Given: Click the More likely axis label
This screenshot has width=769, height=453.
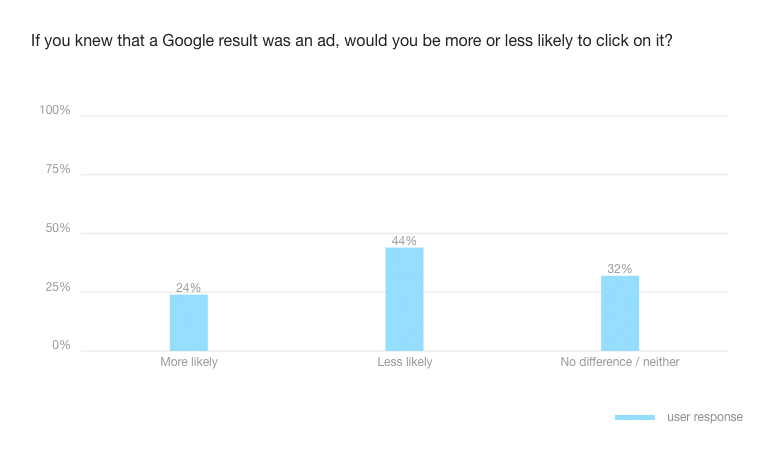Looking at the screenshot, I should coord(189,362).
